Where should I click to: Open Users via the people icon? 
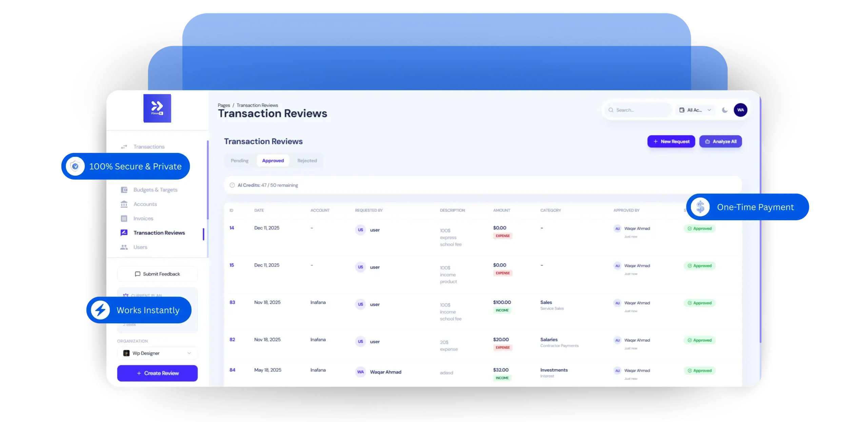point(124,247)
